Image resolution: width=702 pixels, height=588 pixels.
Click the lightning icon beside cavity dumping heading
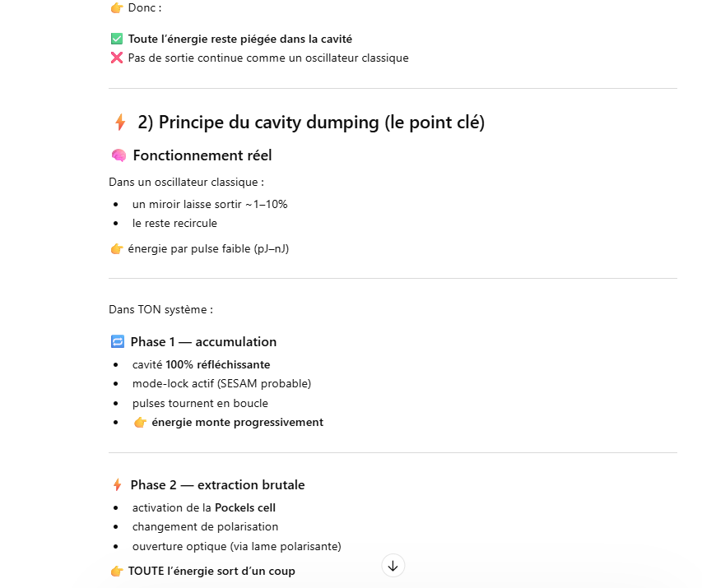[120, 123]
